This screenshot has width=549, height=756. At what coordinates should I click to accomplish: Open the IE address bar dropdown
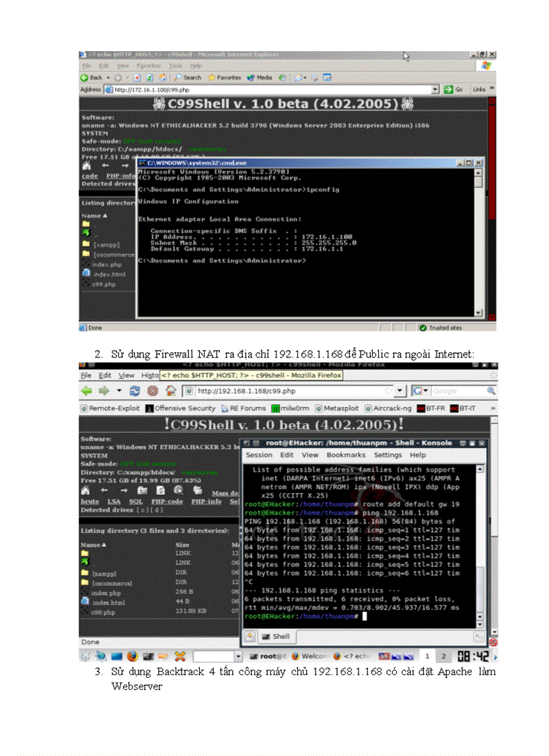pos(435,89)
